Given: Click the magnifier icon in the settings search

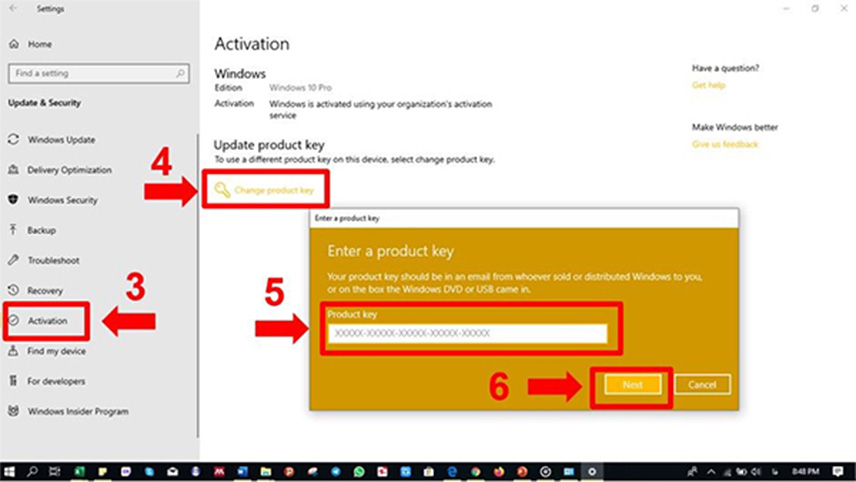Looking at the screenshot, I should (180, 73).
